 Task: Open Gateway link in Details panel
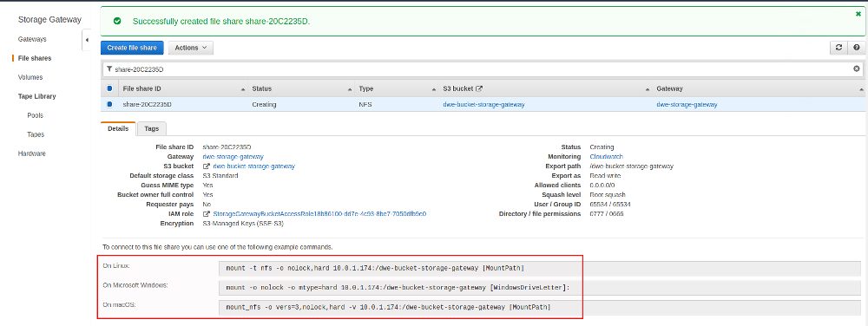pos(233,157)
